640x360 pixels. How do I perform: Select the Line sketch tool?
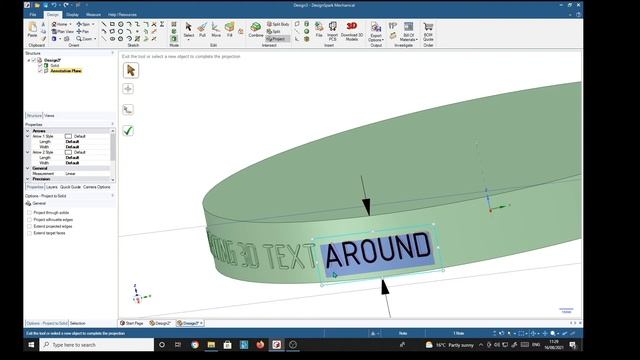point(104,24)
